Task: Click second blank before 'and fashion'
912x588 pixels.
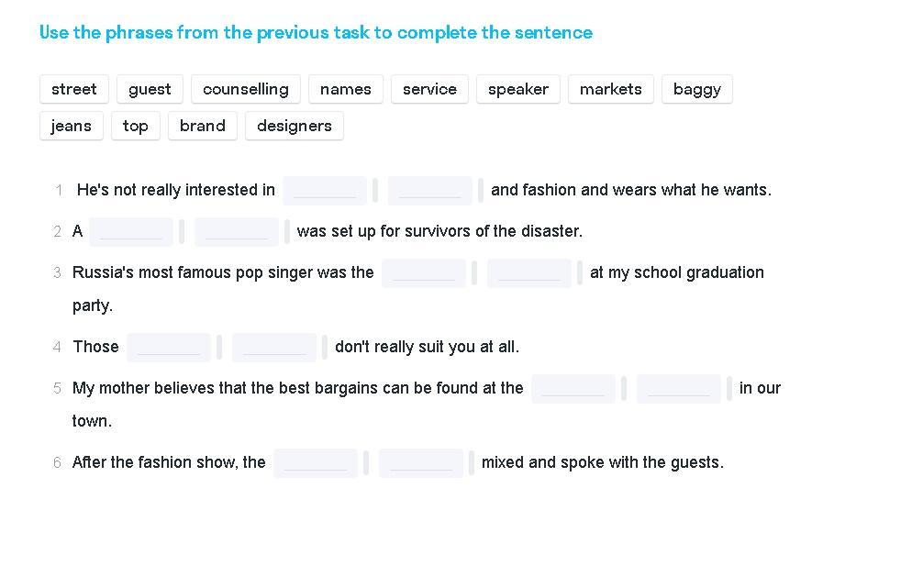Action: [430, 191]
